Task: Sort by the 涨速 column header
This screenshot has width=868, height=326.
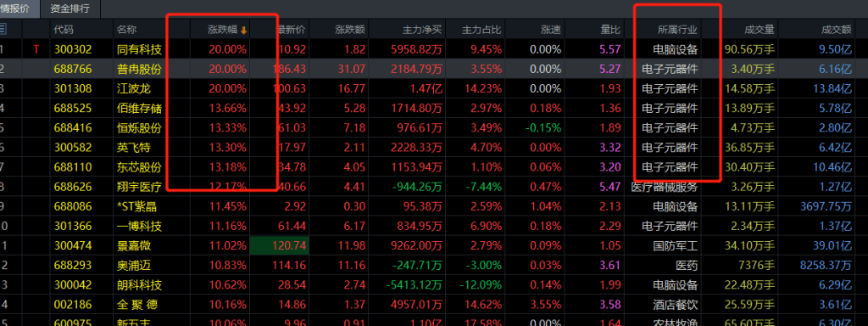Action: [x=551, y=30]
